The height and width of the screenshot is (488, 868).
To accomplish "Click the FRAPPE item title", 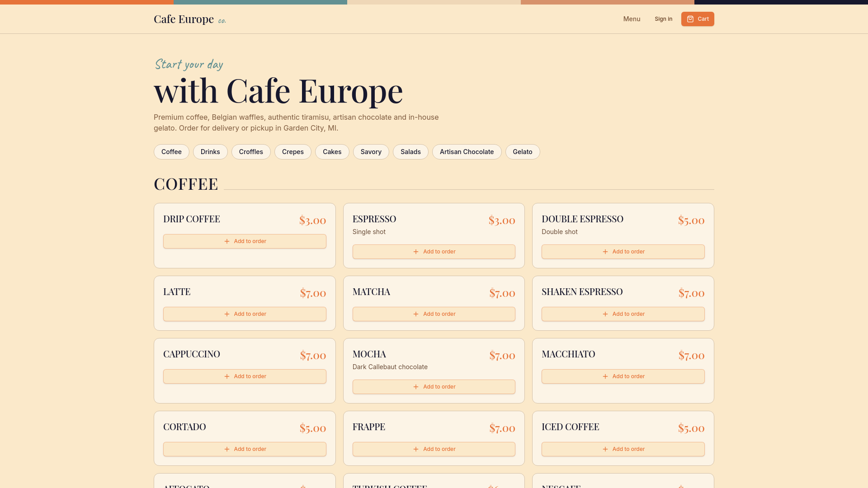I will [369, 427].
